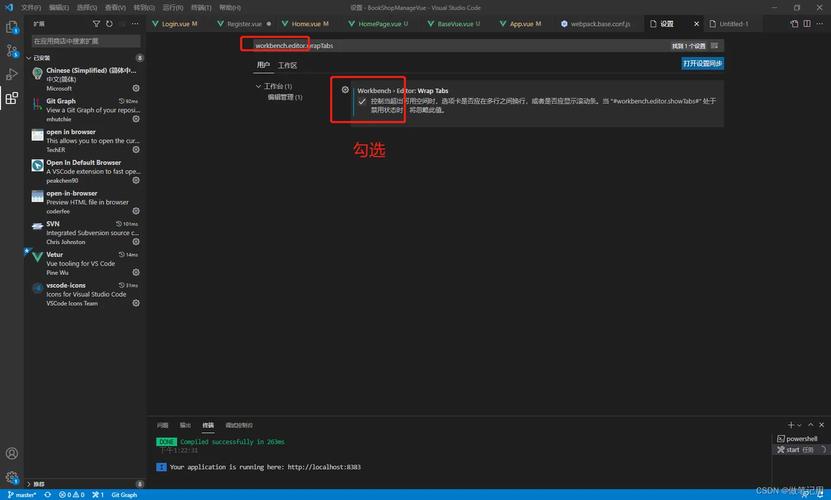Close the terminal panel
The image size is (831, 500).
(821, 425)
